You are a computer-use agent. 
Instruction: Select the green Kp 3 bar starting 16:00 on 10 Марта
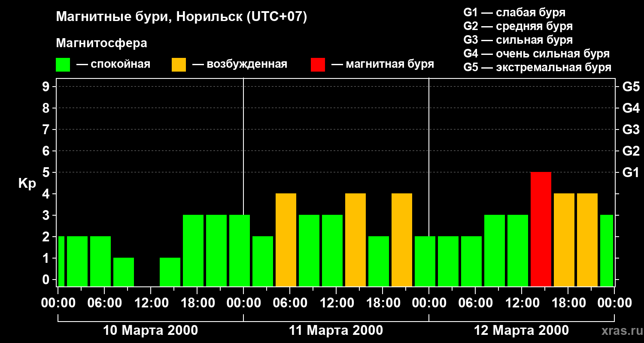(x=193, y=250)
